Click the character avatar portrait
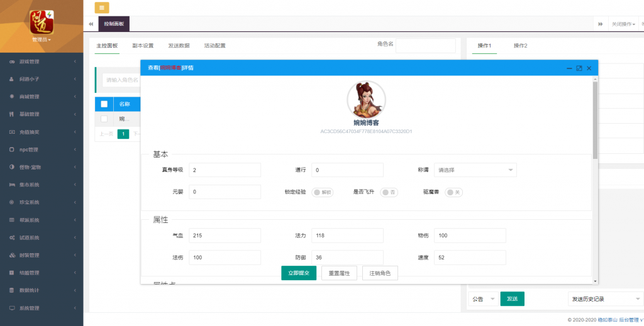This screenshot has height=326, width=644. [366, 100]
